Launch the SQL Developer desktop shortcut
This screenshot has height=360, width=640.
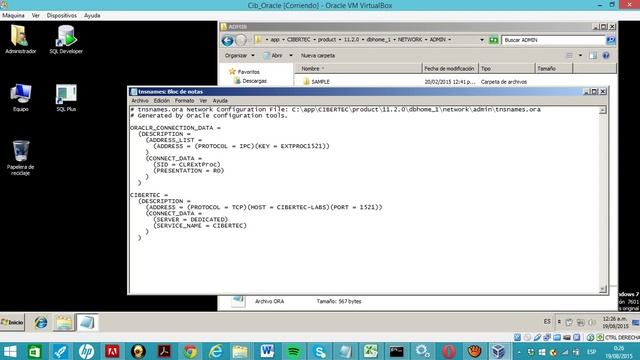point(66,39)
